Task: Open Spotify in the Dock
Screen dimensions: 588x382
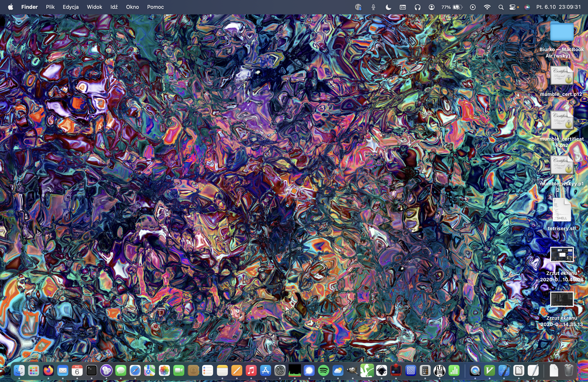Action: [x=323, y=370]
